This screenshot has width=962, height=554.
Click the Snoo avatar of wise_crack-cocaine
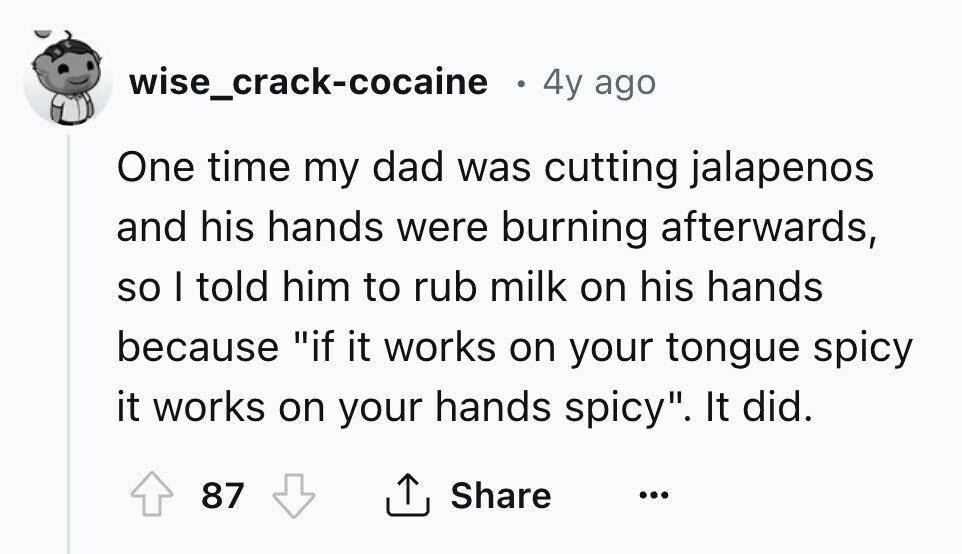point(67,79)
